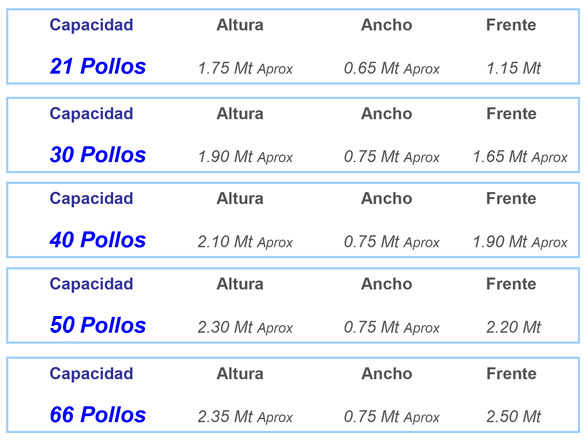The width and height of the screenshot is (588, 448).
Task: Select the 0.65 Mt Aprox width value
Action: [392, 69]
